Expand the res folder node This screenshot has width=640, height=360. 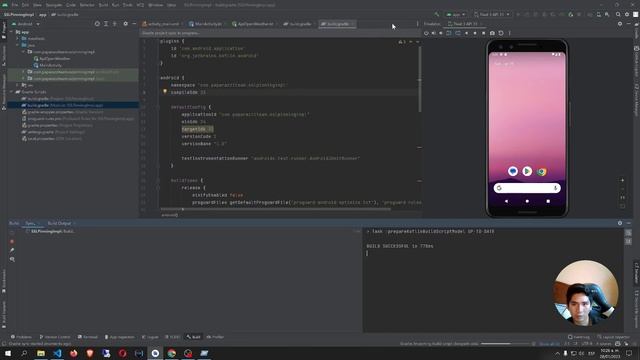point(18,85)
